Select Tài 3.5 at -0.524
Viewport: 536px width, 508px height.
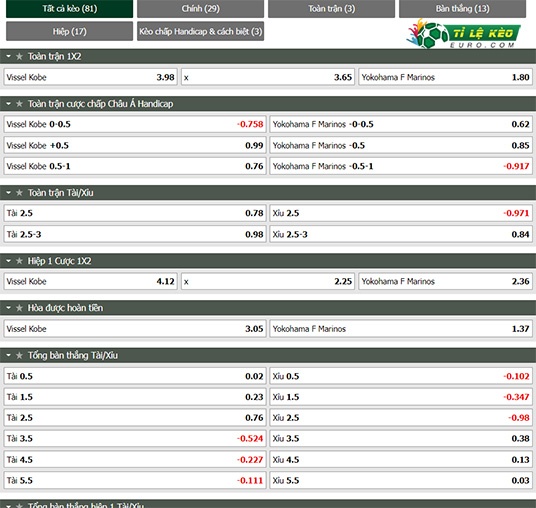[135, 439]
